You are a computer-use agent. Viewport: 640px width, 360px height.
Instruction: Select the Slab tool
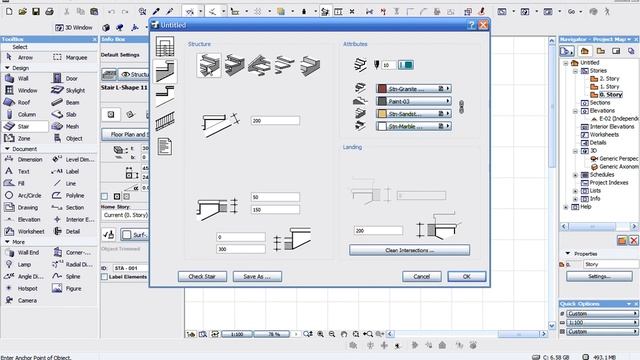[71, 114]
